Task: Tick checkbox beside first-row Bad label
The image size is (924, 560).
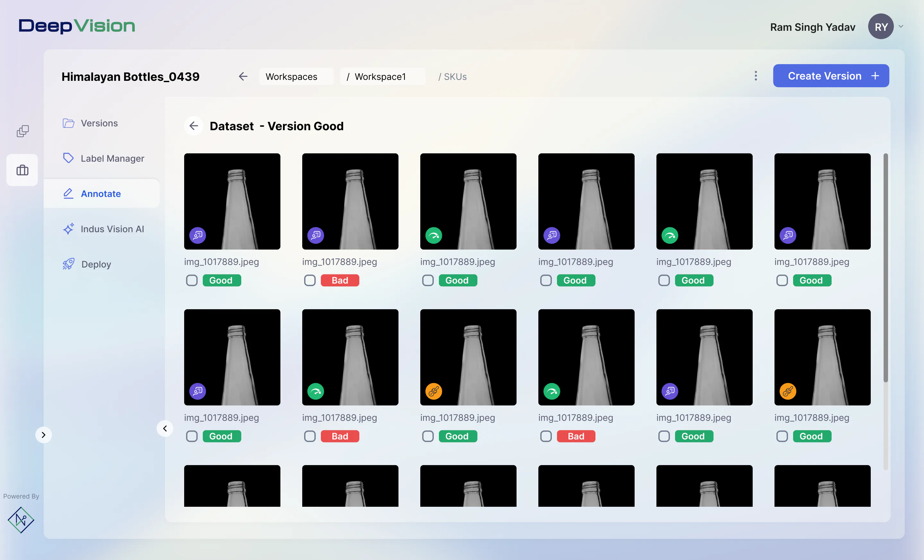Action: pyautogui.click(x=310, y=280)
